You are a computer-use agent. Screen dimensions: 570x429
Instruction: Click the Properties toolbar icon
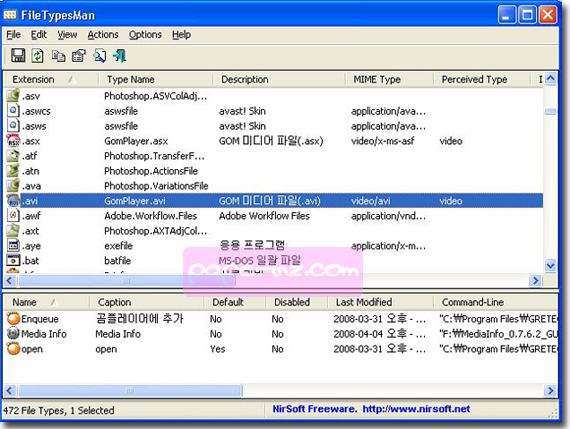click(79, 56)
